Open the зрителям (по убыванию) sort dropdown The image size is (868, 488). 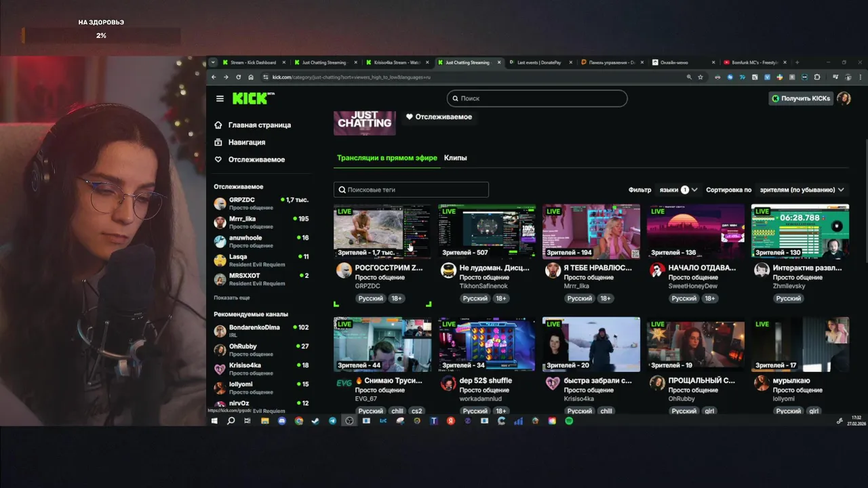802,190
